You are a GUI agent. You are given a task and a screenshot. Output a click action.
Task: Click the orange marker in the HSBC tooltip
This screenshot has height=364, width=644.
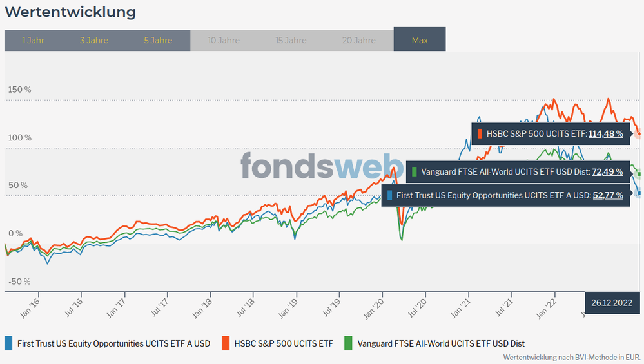tap(480, 134)
